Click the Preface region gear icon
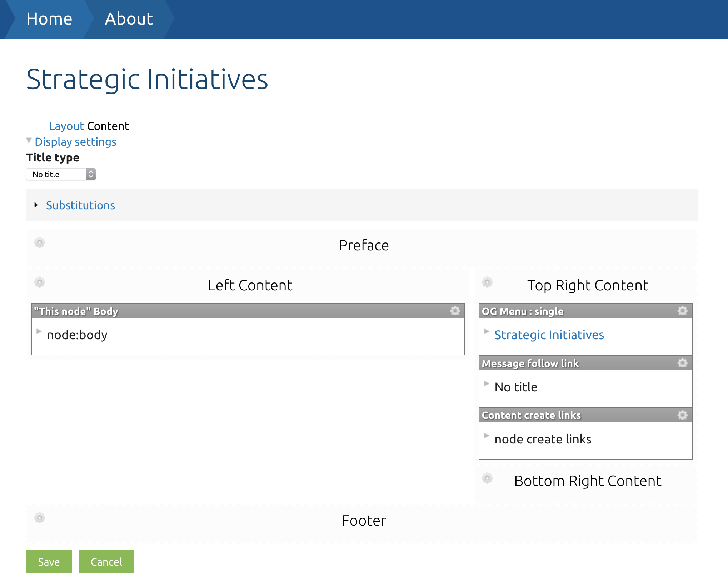The width and height of the screenshot is (728, 577). coord(40,243)
